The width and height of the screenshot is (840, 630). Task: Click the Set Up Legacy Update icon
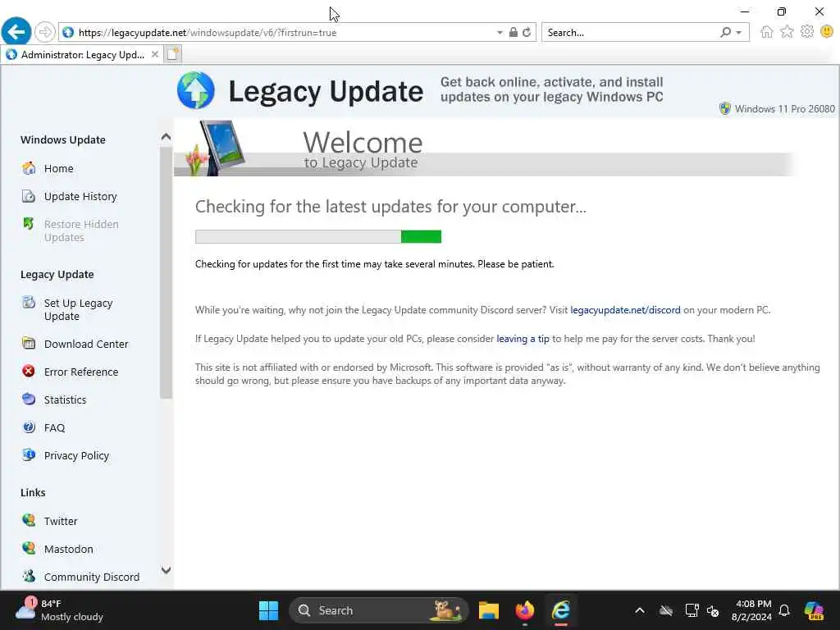[29, 303]
